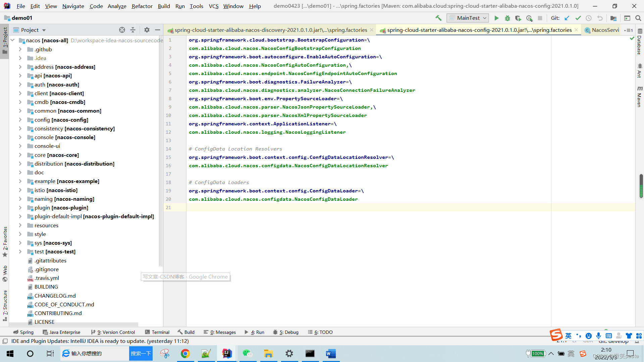Screen dimensions: 644x362
Task: Open the 5: Debug tool window
Action: pyautogui.click(x=286, y=332)
